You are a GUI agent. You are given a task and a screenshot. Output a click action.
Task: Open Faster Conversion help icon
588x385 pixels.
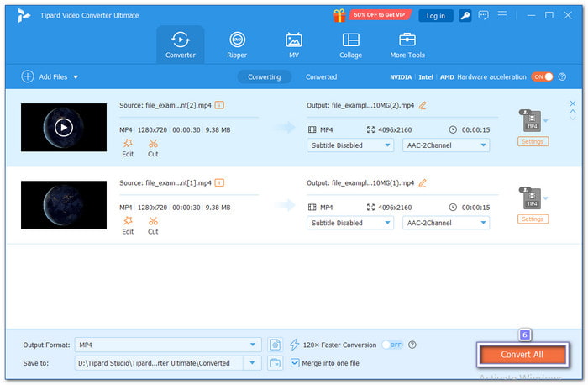coord(412,345)
